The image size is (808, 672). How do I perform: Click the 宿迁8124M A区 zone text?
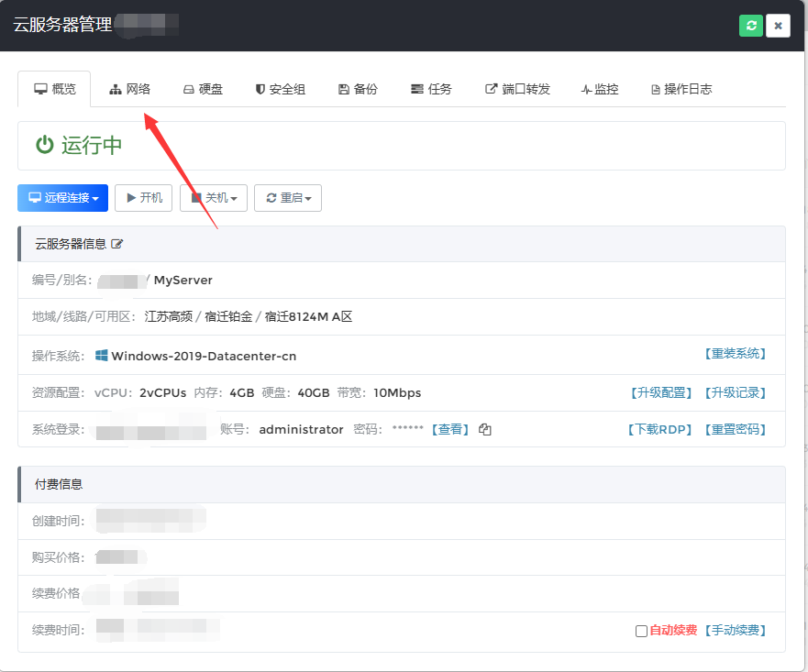pos(308,316)
